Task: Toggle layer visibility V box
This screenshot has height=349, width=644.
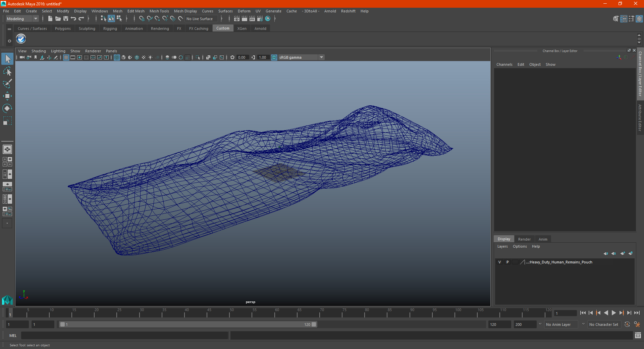Action: pos(499,262)
